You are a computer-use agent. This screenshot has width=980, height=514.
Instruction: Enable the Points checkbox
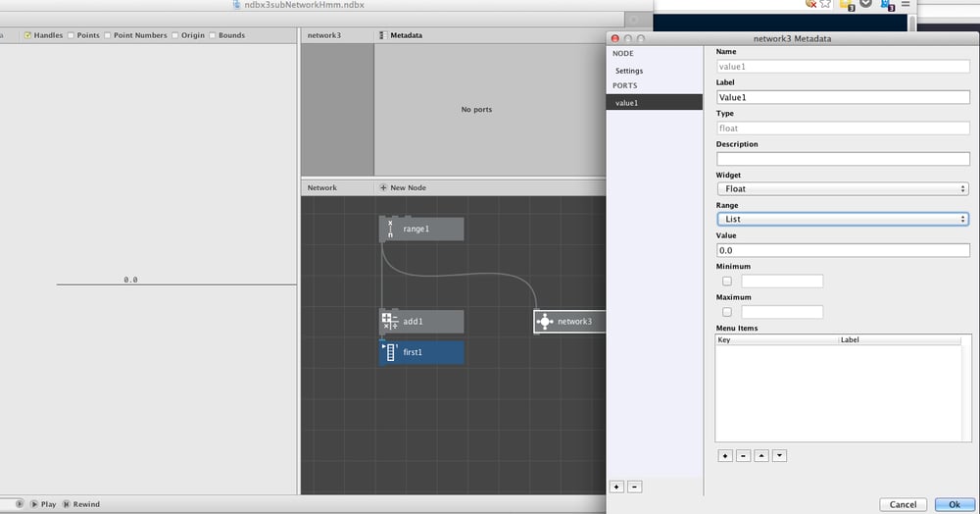pyautogui.click(x=71, y=35)
